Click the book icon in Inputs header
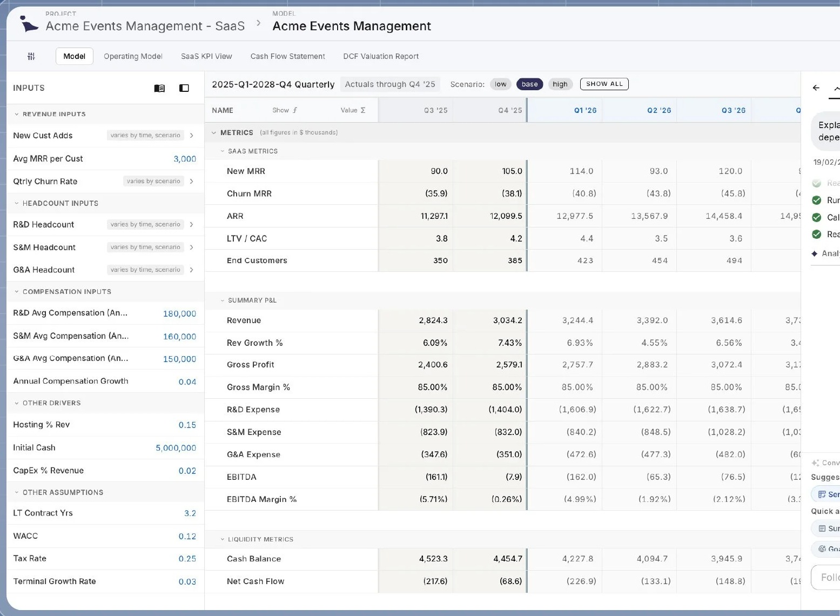The image size is (840, 616). [x=159, y=88]
